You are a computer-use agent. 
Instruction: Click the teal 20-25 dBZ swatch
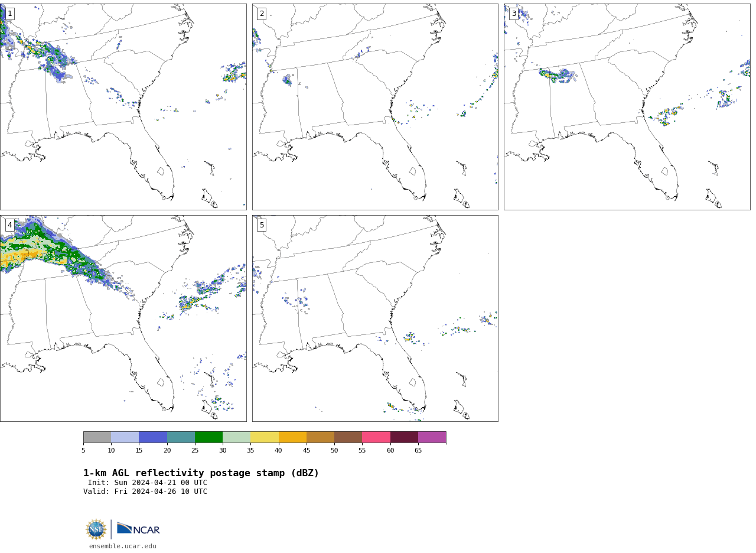181,437
